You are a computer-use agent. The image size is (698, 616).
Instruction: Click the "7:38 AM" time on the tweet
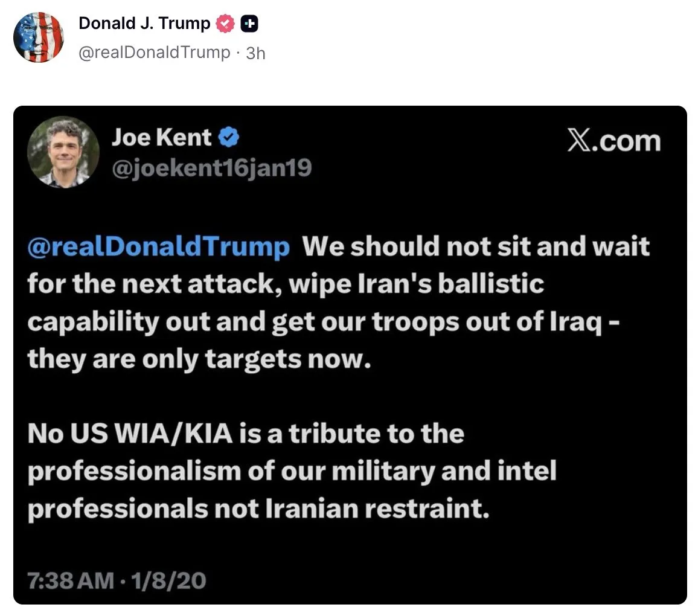[70, 581]
